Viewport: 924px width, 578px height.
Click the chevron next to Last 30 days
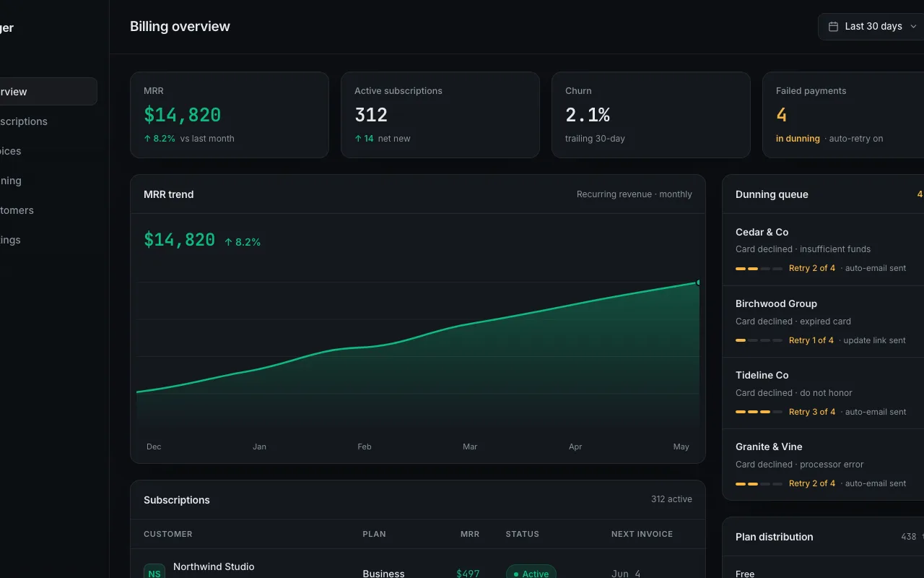[913, 27]
